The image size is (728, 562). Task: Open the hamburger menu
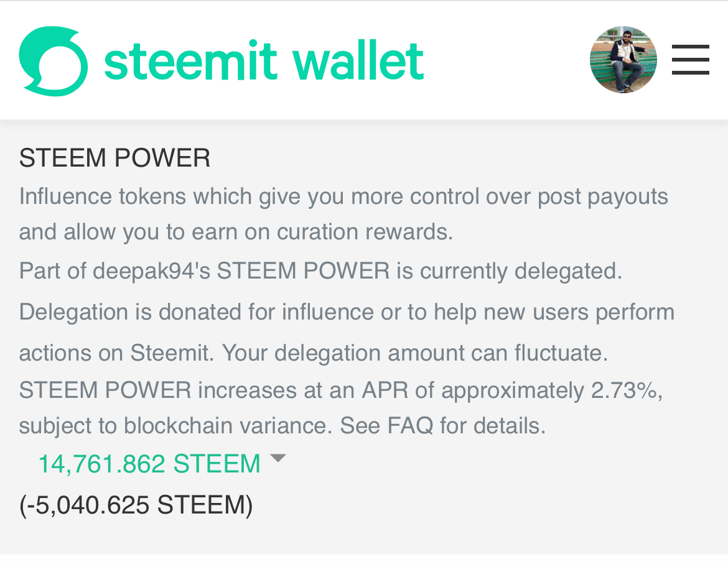coord(690,60)
